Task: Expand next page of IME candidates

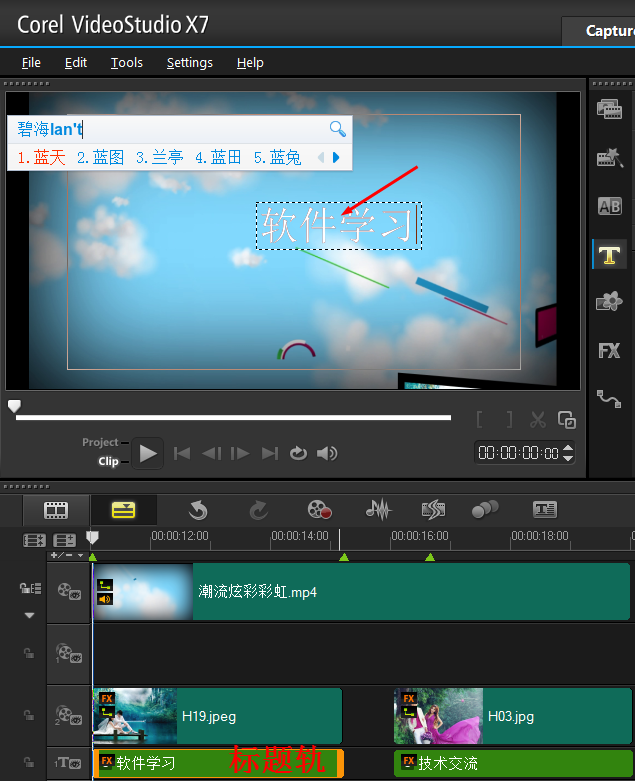Action: click(x=336, y=158)
